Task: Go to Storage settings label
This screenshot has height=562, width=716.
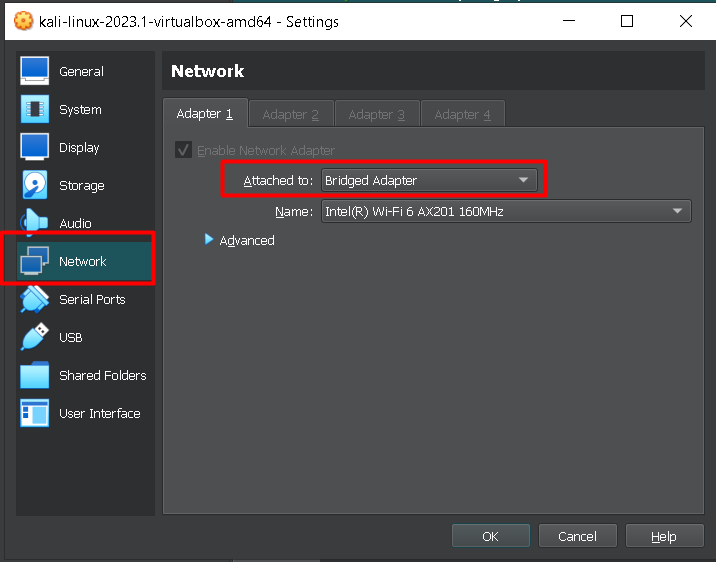Action: (x=82, y=186)
